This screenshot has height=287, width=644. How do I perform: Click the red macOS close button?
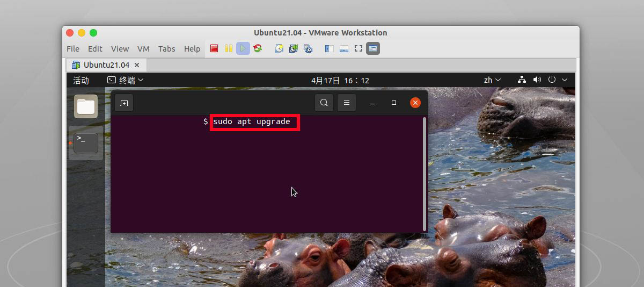pyautogui.click(x=70, y=33)
